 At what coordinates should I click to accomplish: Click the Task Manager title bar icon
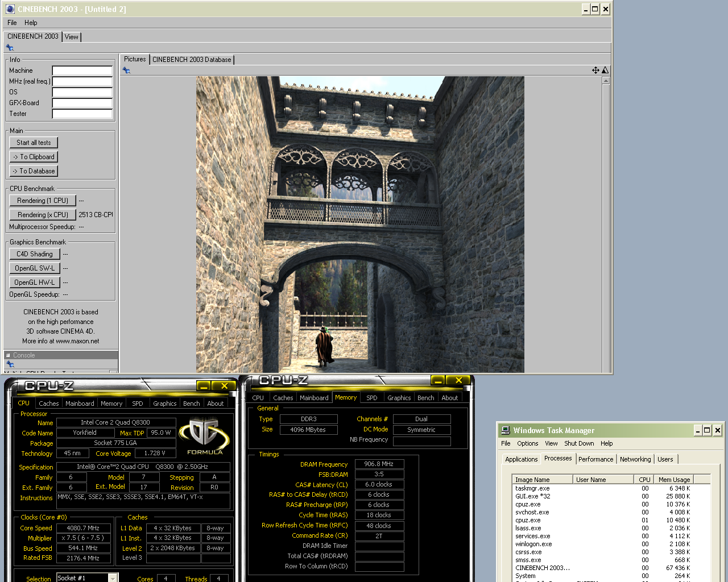pos(506,431)
